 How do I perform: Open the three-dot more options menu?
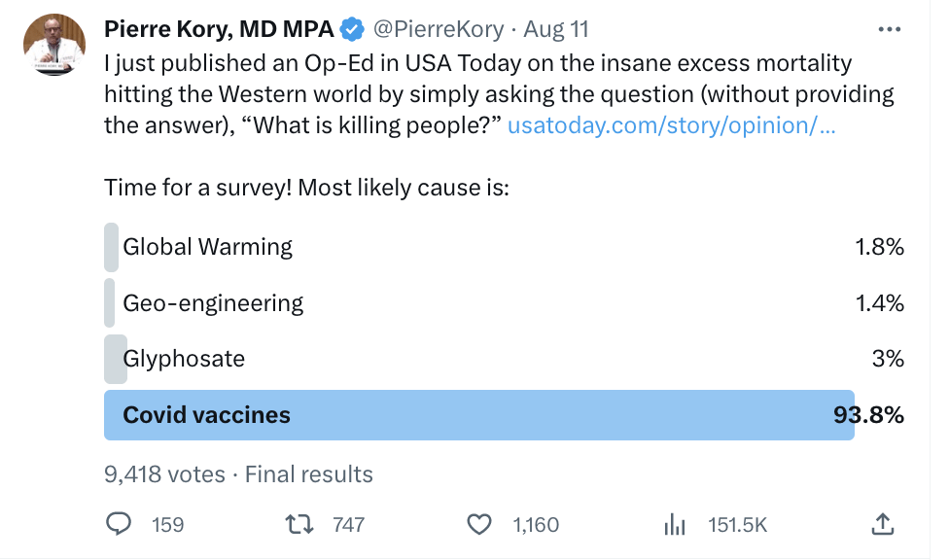click(889, 29)
